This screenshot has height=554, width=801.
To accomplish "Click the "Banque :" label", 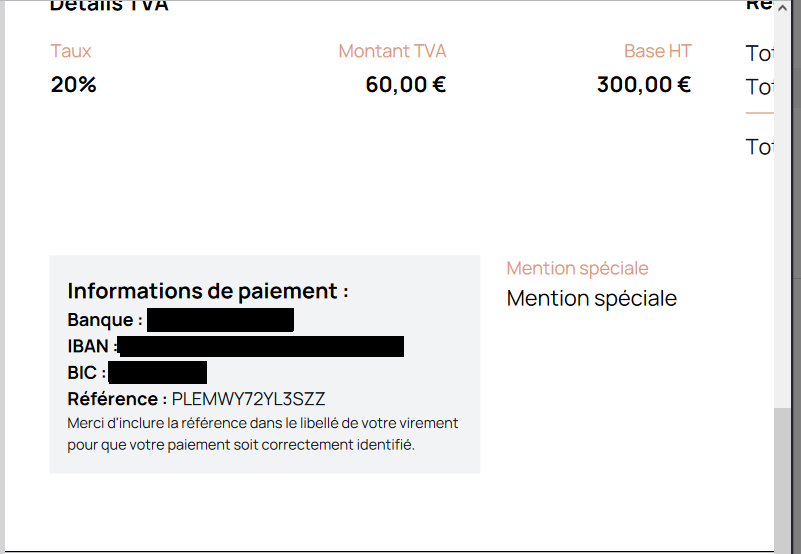I will coord(105,320).
